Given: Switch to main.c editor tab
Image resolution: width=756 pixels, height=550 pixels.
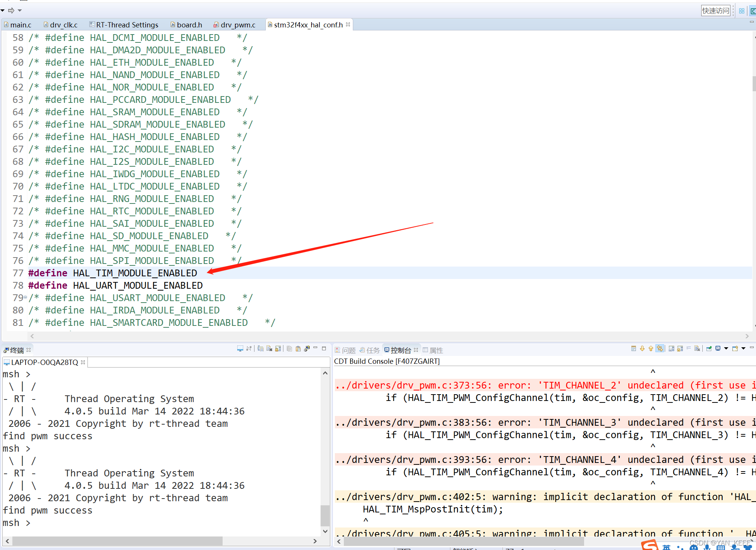Looking at the screenshot, I should click(x=18, y=25).
